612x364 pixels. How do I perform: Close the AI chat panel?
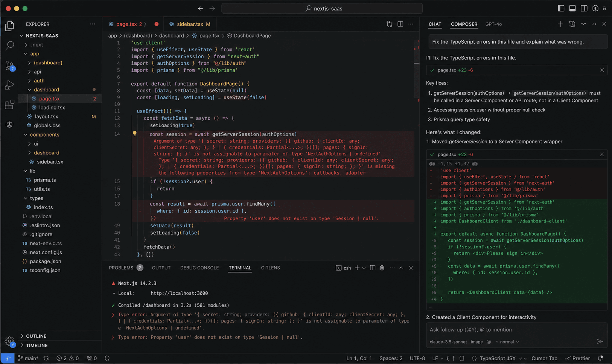coord(604,24)
